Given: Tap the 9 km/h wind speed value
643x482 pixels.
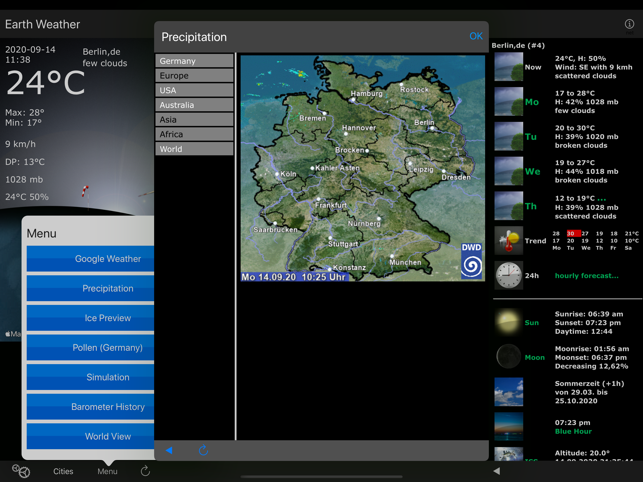Looking at the screenshot, I should [21, 144].
